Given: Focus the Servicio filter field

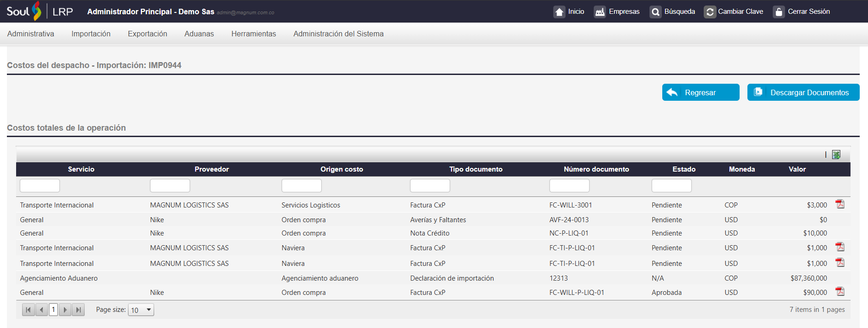Looking at the screenshot, I should (40, 185).
